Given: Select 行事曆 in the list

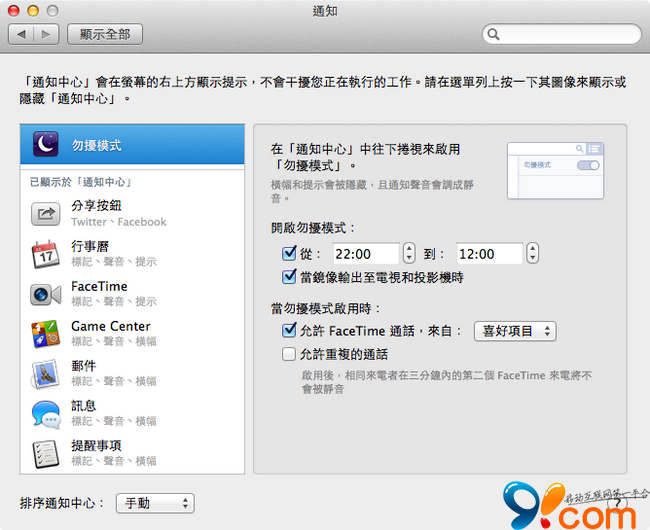Looking at the screenshot, I should point(132,254).
